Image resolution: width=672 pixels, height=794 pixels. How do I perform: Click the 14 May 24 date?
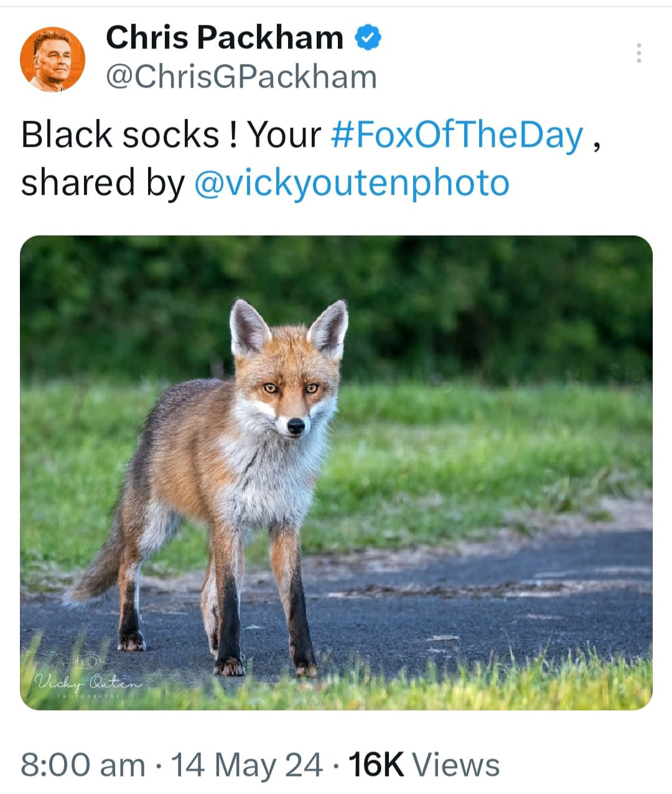tap(248, 764)
